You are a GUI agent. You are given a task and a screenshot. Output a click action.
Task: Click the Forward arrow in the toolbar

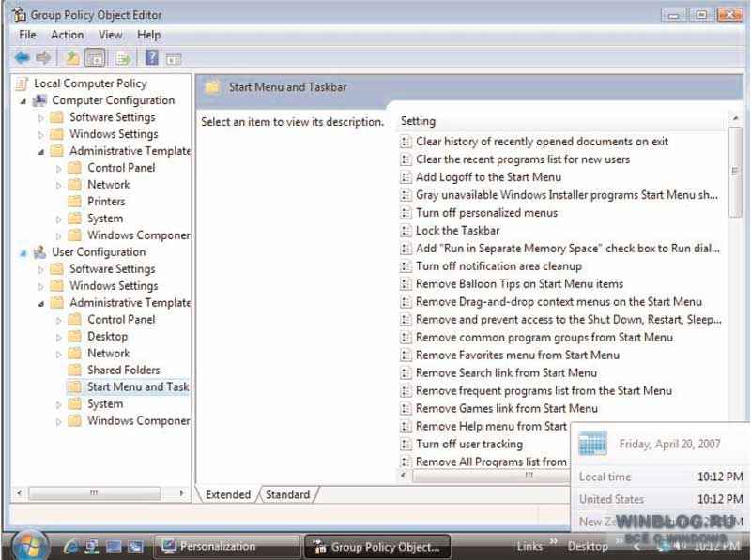(x=43, y=58)
